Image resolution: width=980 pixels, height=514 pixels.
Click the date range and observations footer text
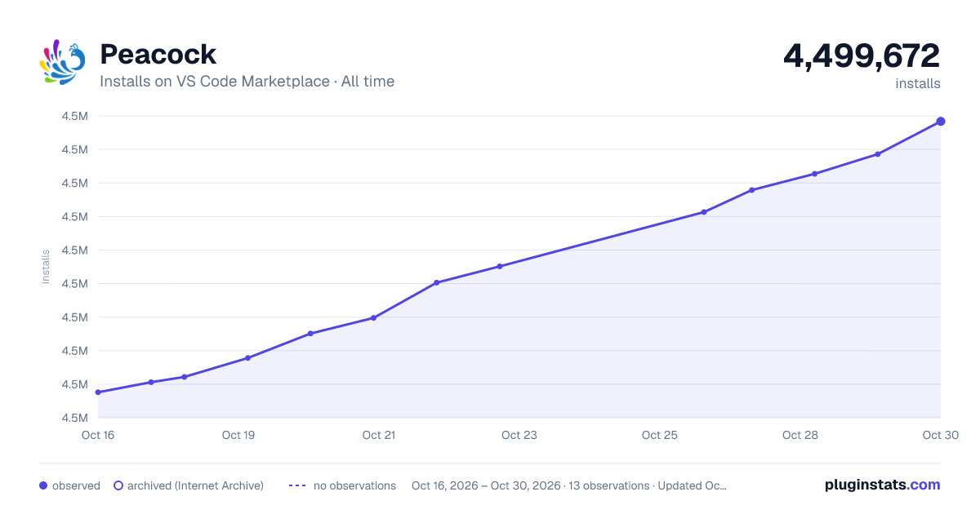pos(569,485)
